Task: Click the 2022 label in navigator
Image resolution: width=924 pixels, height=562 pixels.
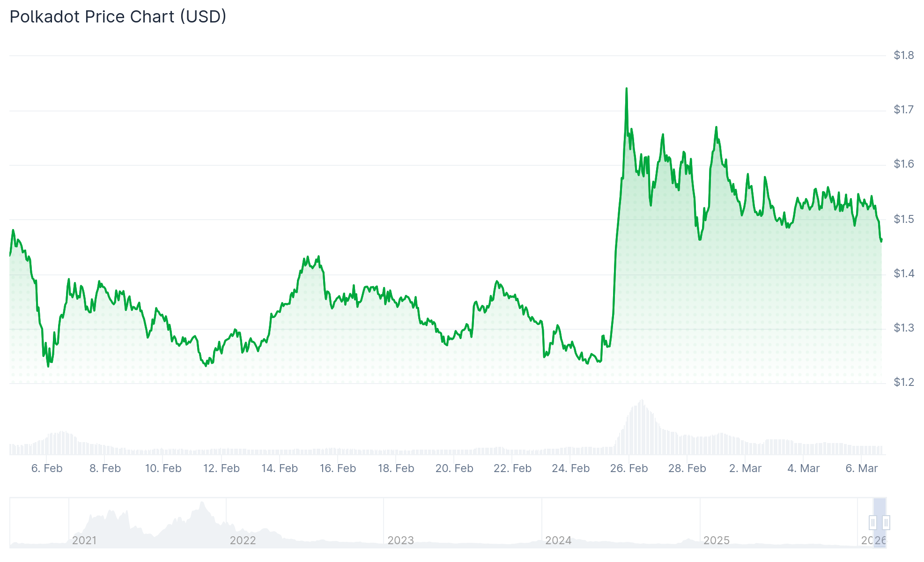Action: coord(243,540)
